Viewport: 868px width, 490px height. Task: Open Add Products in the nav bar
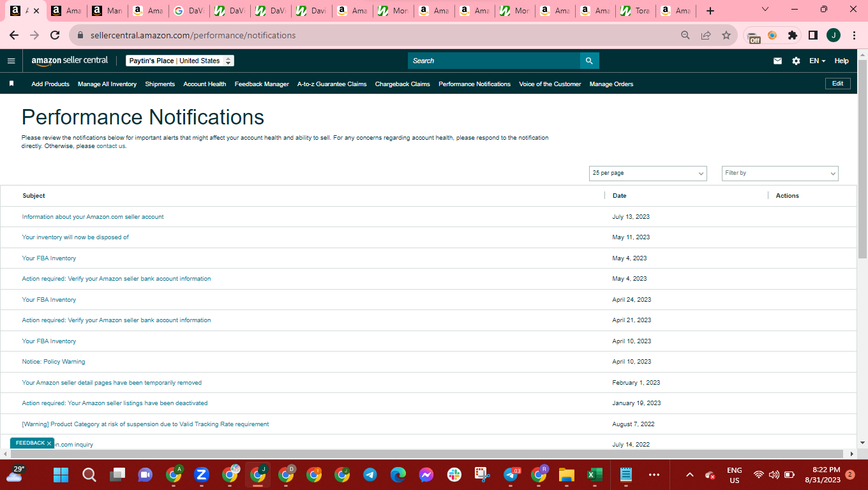[50, 84]
